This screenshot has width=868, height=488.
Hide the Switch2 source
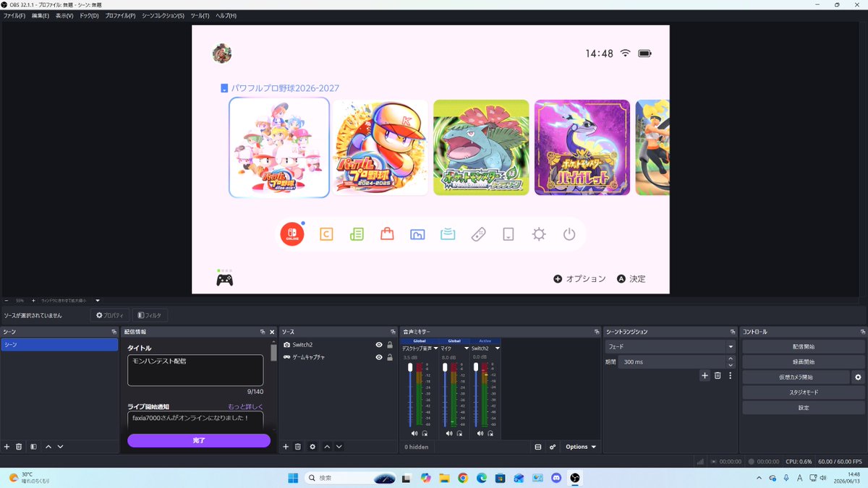coord(379,345)
